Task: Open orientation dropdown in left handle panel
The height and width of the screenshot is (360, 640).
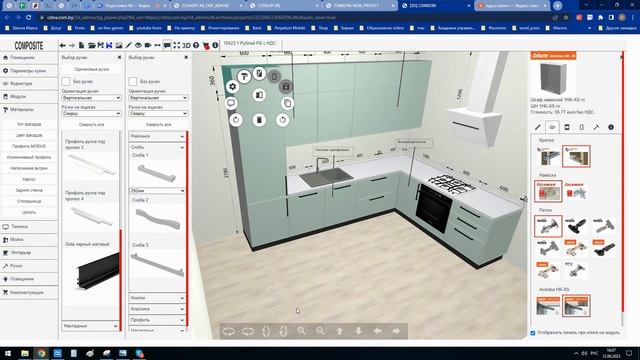Action: (91, 98)
